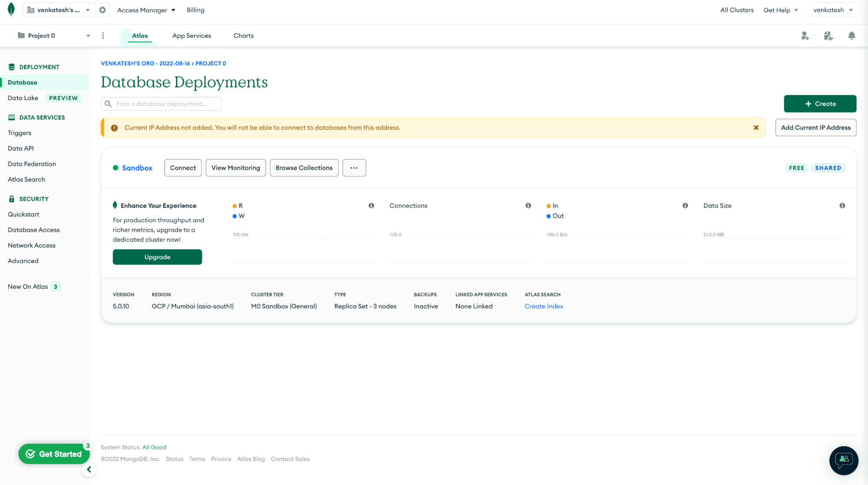This screenshot has height=485, width=868.
Task: Click the Project 0 folder icon
Action: 21,36
